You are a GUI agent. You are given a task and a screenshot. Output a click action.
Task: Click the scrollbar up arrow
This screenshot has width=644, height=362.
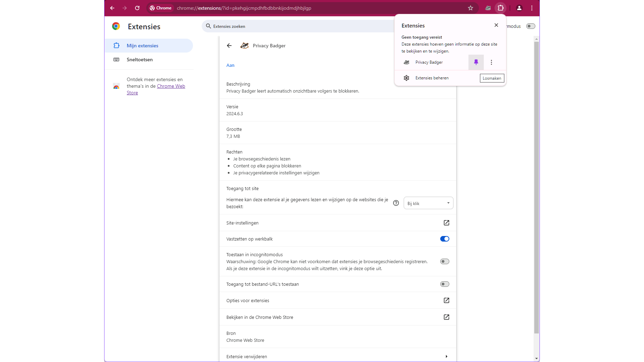click(x=536, y=39)
